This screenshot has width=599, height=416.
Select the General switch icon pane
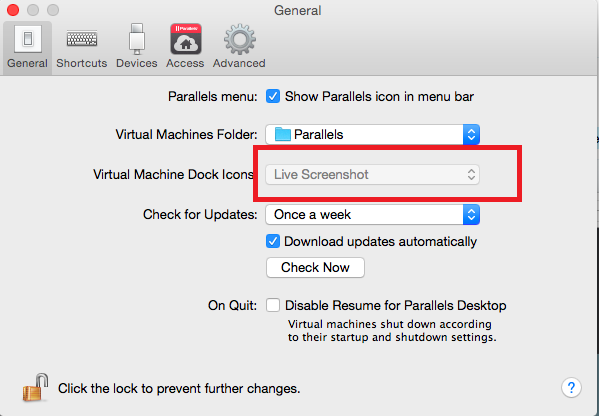pyautogui.click(x=28, y=39)
